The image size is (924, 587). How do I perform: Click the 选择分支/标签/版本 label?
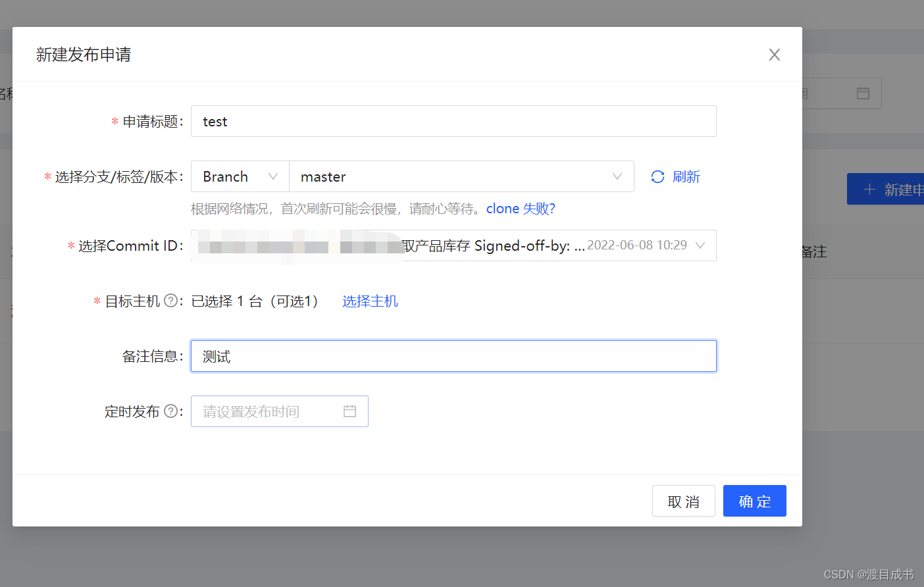(x=116, y=176)
